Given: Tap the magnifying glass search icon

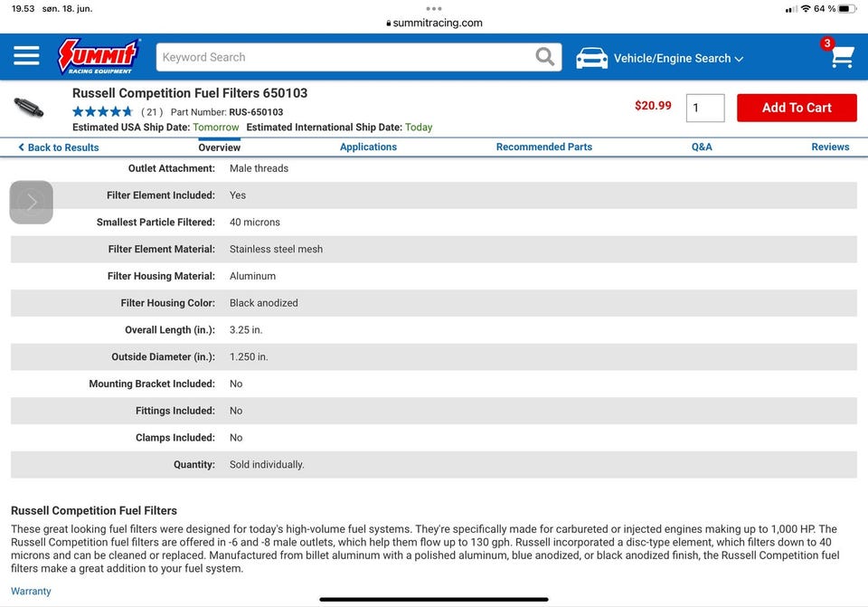Looking at the screenshot, I should tap(544, 56).
